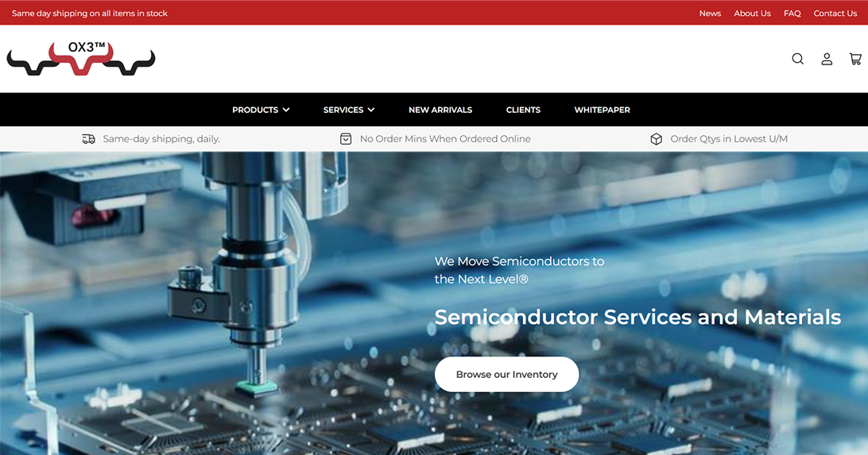Click Browse our Inventory button
This screenshot has height=455, width=868.
(x=506, y=374)
